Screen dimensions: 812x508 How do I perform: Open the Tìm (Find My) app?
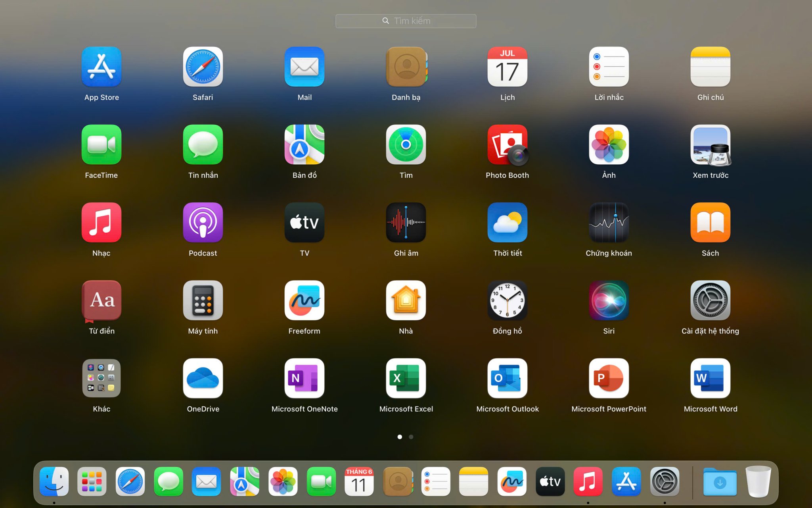pos(406,144)
